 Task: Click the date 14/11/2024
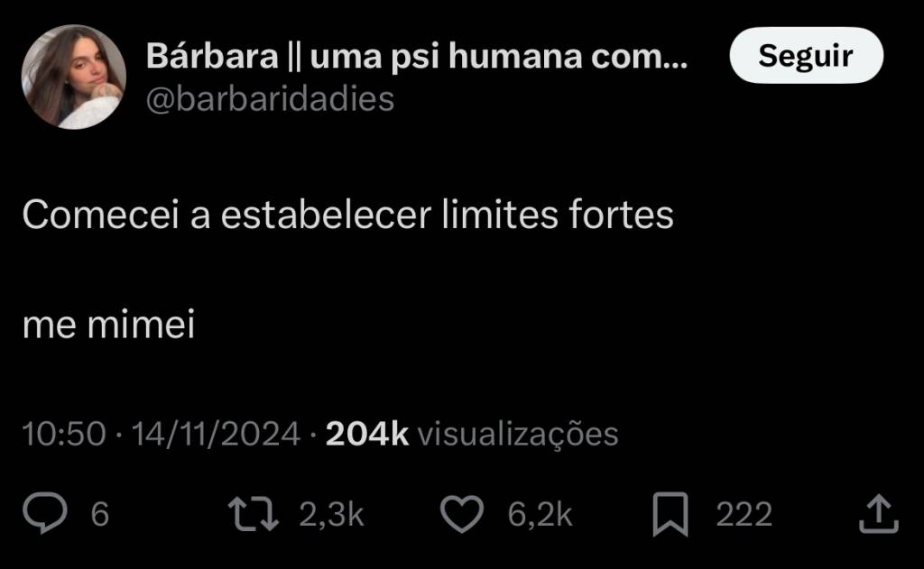click(216, 434)
